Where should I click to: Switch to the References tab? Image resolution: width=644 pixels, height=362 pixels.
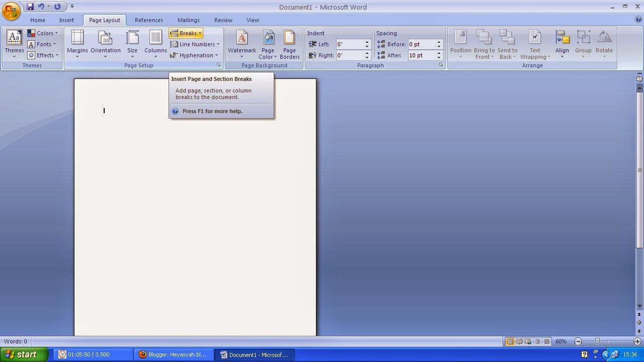coord(148,20)
